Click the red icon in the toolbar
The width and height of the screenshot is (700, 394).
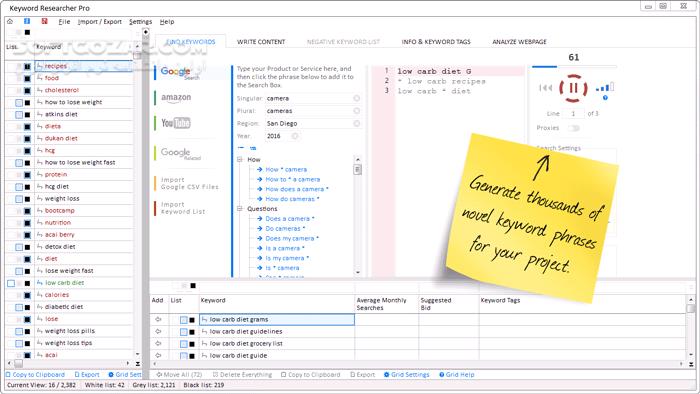coord(44,21)
